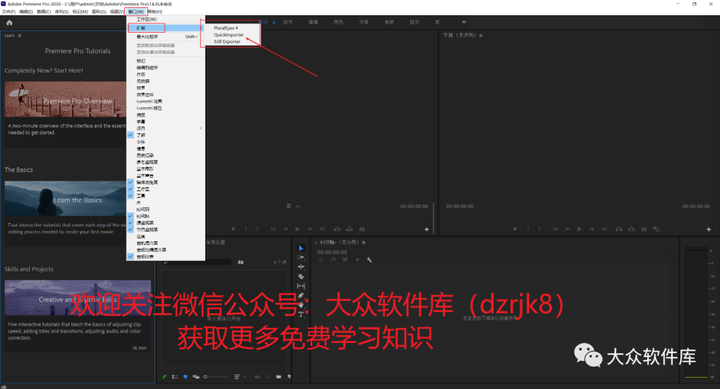Select the Slip tool
The height and width of the screenshot is (389, 720).
[301, 286]
